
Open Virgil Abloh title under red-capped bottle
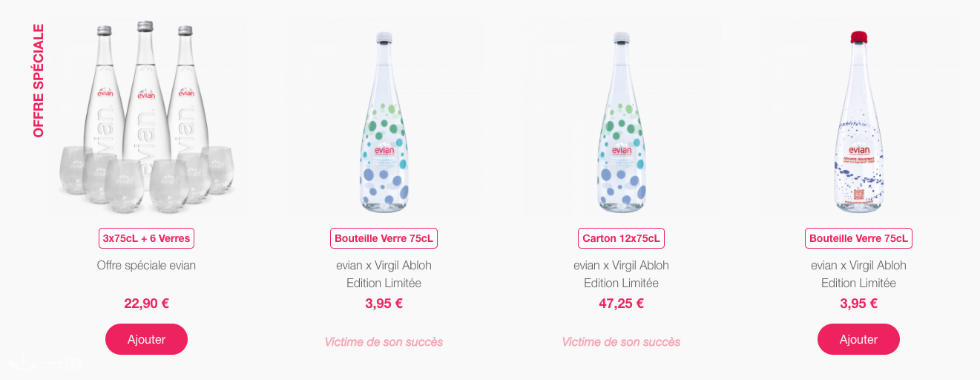[x=858, y=274]
